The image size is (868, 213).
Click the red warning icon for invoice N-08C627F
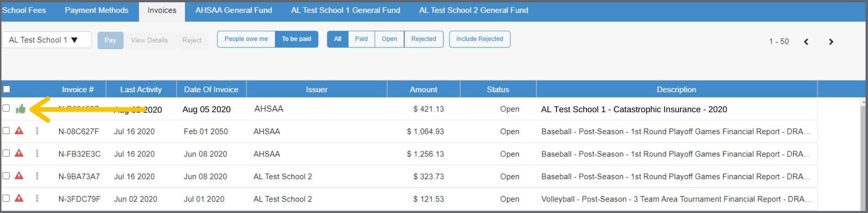point(19,131)
